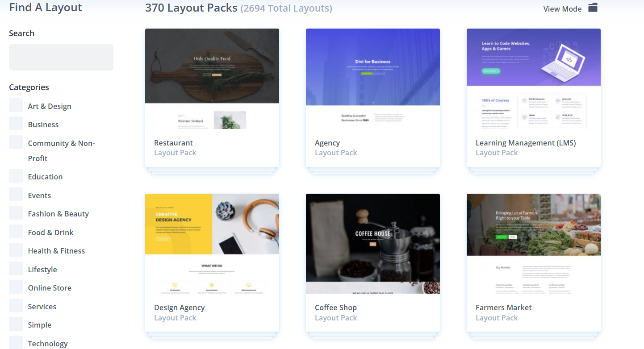Click the Lifestyle category label
The image size is (644, 349).
[x=42, y=270]
